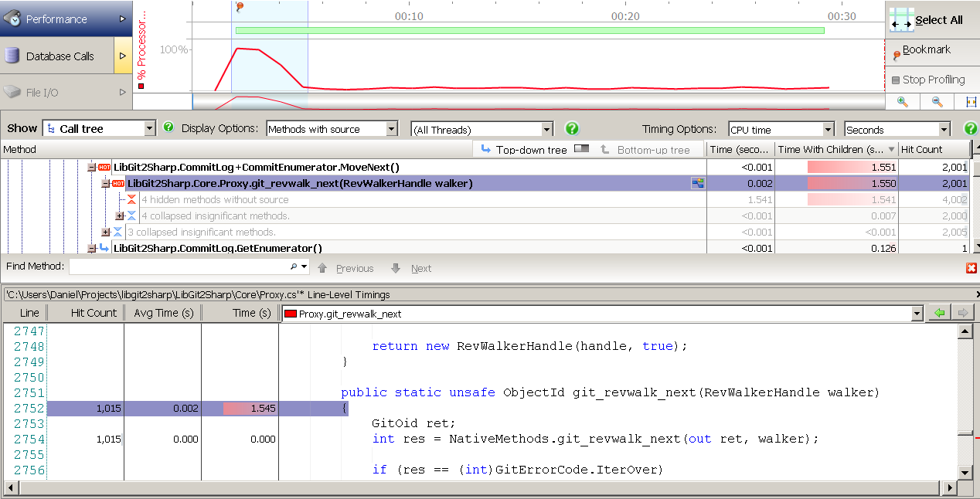The width and height of the screenshot is (980, 499).
Task: Expand the File I/O arrow menu
Action: pyautogui.click(x=123, y=92)
